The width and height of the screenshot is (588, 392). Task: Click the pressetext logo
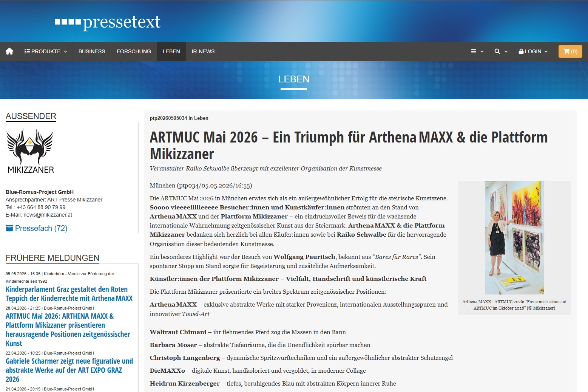click(x=108, y=22)
